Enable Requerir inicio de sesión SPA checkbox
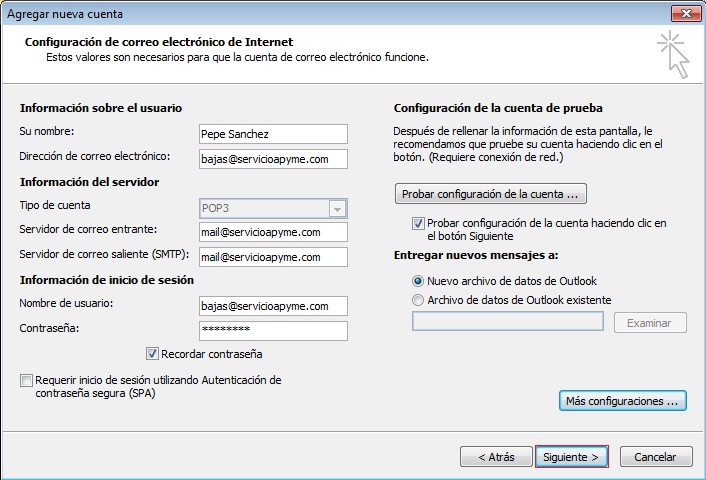Screen dimensions: 706x480 (x=25, y=381)
